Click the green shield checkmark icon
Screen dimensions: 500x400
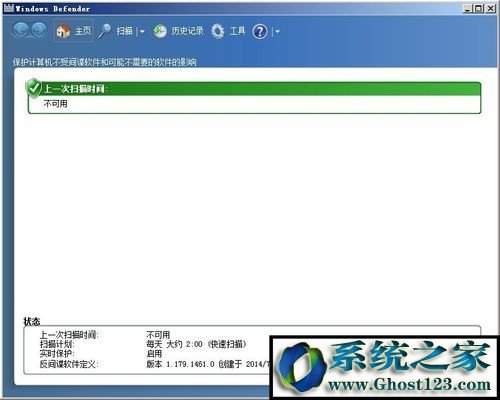point(33,88)
